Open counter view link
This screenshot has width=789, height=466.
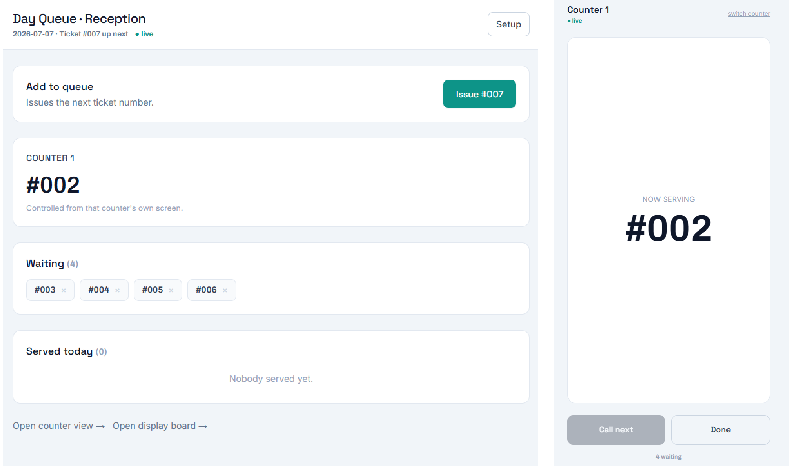pyautogui.click(x=58, y=426)
